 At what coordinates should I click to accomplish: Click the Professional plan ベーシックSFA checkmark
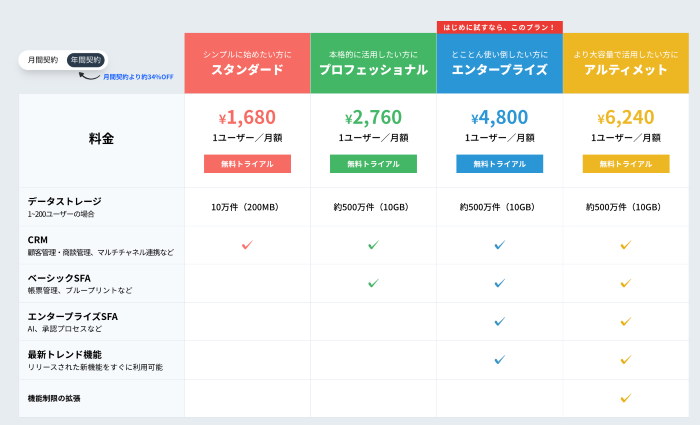click(373, 283)
